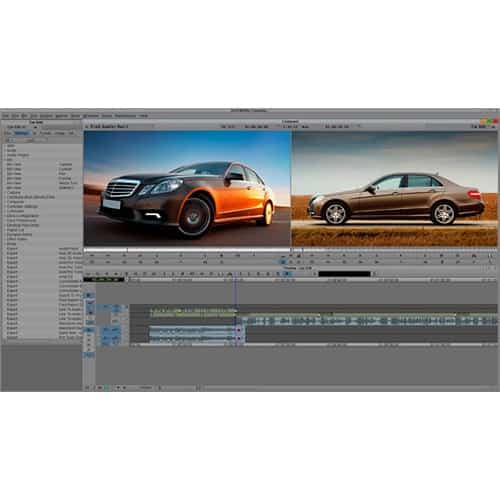Screen dimensions: 500x500
Task: Select the Bin View Statistics setting
Action: 43,187
